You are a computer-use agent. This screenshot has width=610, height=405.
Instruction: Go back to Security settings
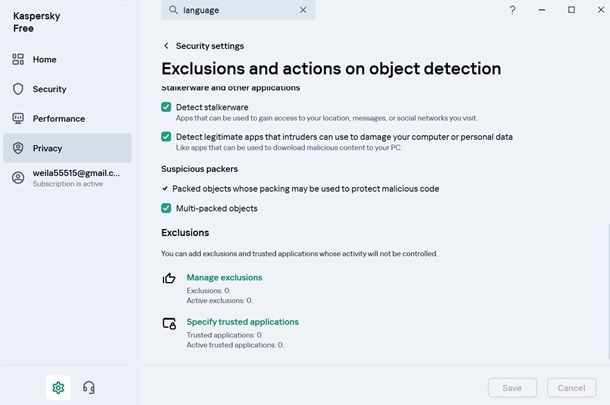(166, 46)
